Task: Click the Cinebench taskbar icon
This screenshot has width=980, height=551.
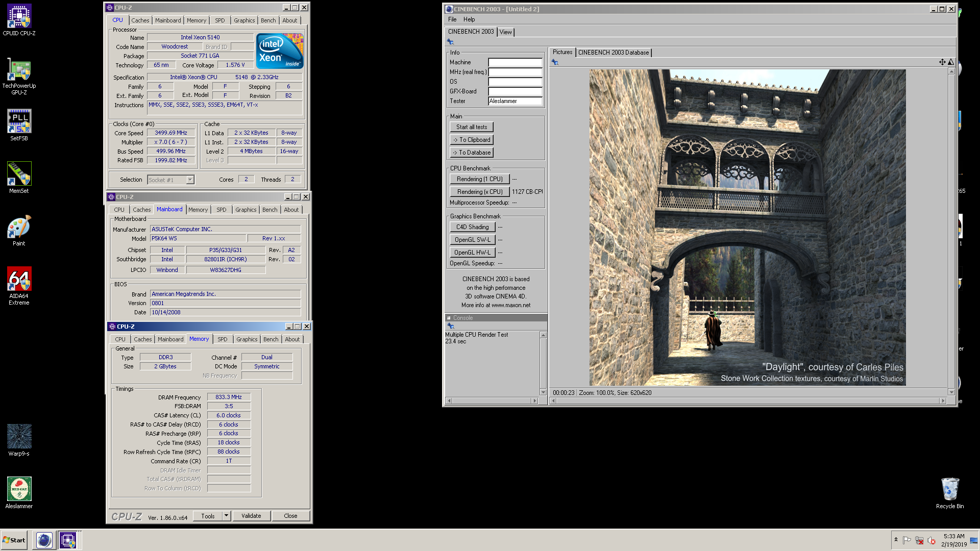Action: click(x=44, y=540)
